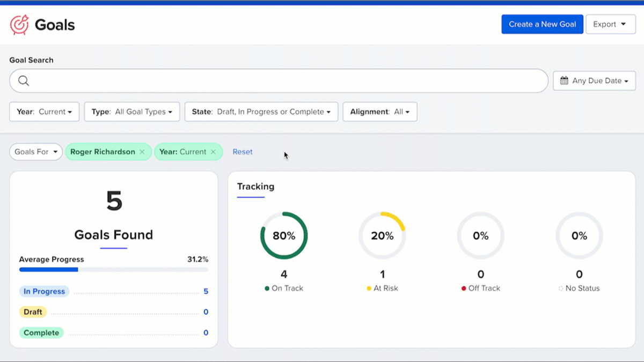Open the Export menu
Screen dimensions: 644x362
point(610,24)
